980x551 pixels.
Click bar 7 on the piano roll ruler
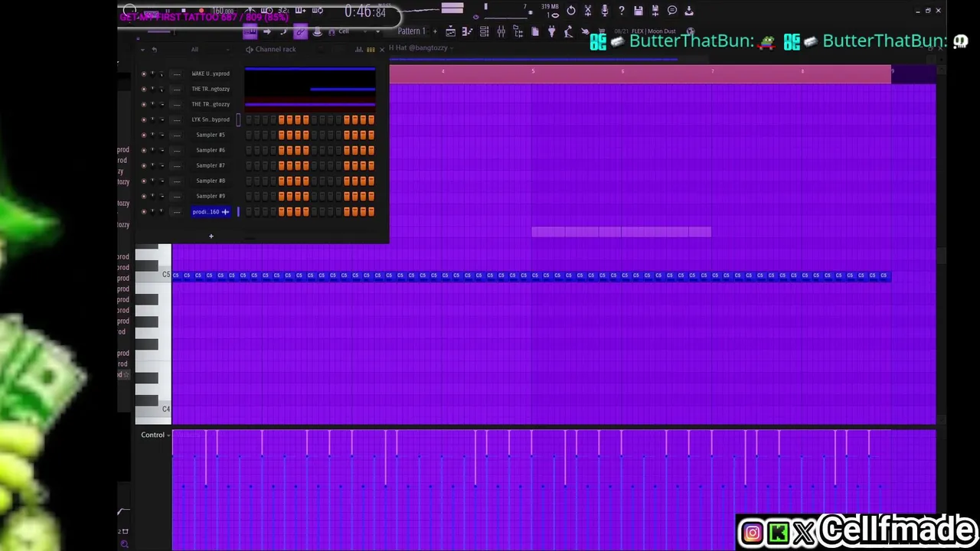[713, 71]
